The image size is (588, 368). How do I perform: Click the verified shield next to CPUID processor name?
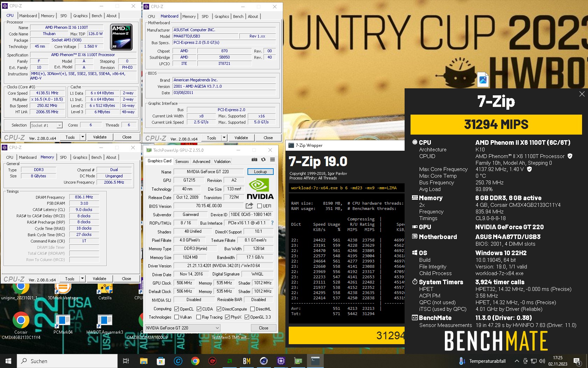click(x=570, y=156)
